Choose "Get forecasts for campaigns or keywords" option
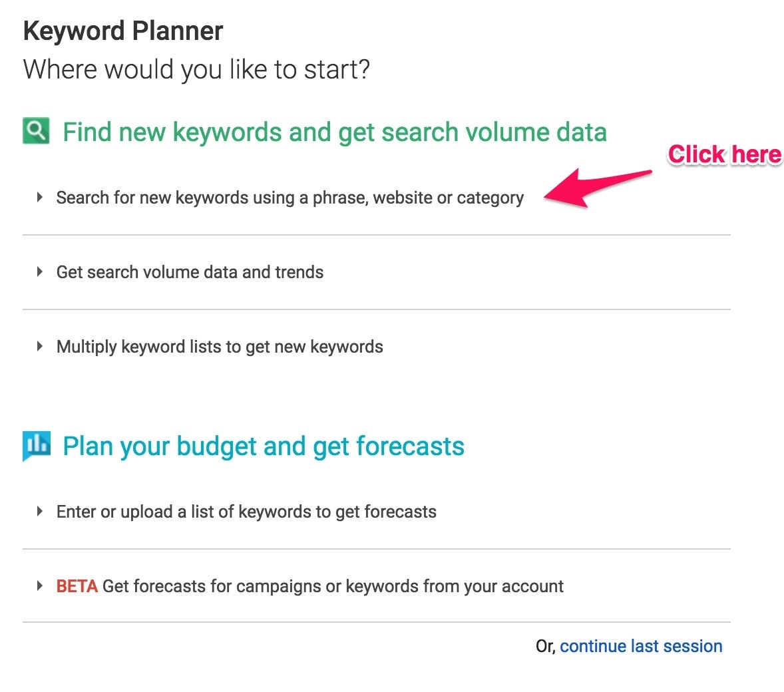Viewport: 784px width, 692px height. click(333, 586)
